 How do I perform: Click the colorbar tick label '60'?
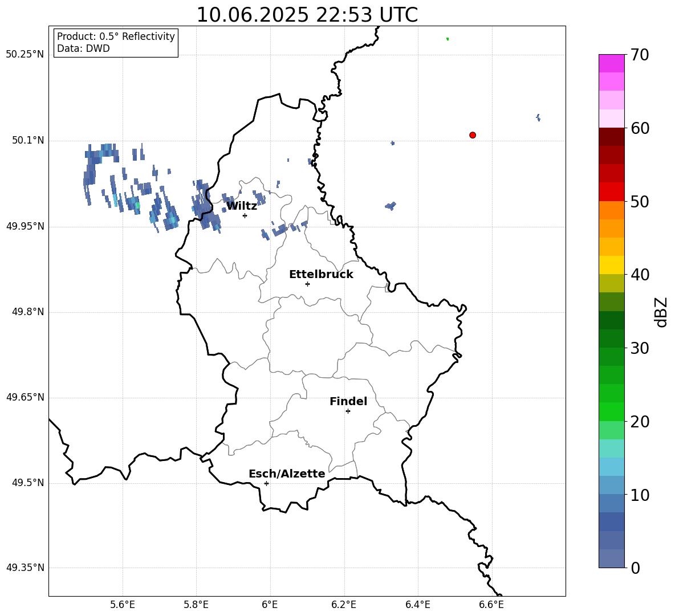tap(640, 128)
